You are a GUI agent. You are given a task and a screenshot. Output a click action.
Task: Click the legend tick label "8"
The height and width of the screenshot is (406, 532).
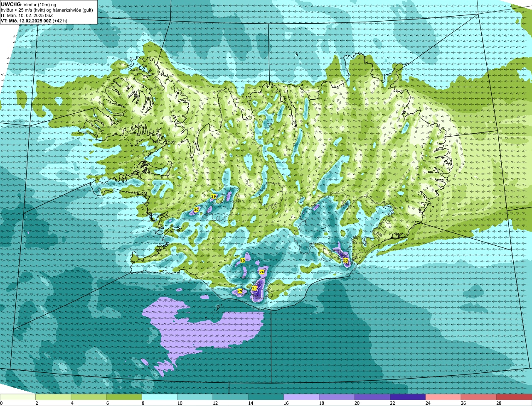[143, 403]
